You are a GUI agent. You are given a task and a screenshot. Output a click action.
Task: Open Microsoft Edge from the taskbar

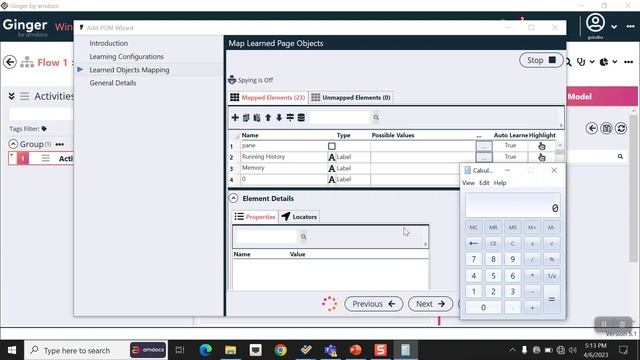click(x=206, y=350)
